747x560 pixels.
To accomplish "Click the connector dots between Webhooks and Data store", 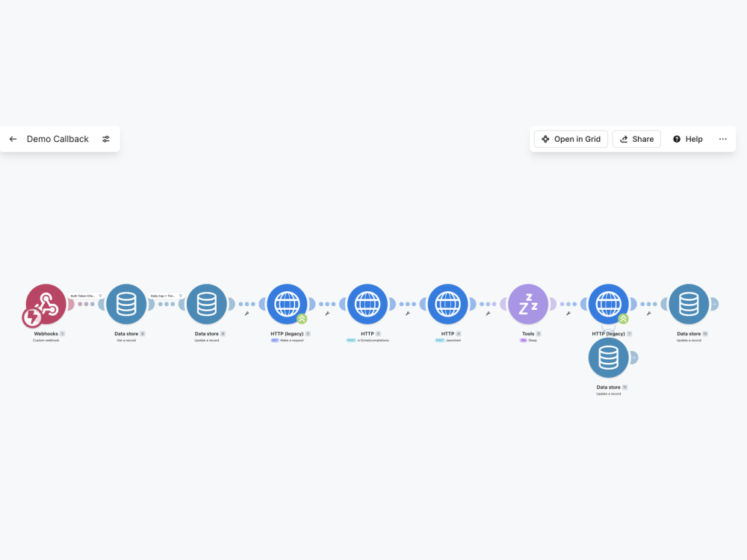I will [86, 304].
